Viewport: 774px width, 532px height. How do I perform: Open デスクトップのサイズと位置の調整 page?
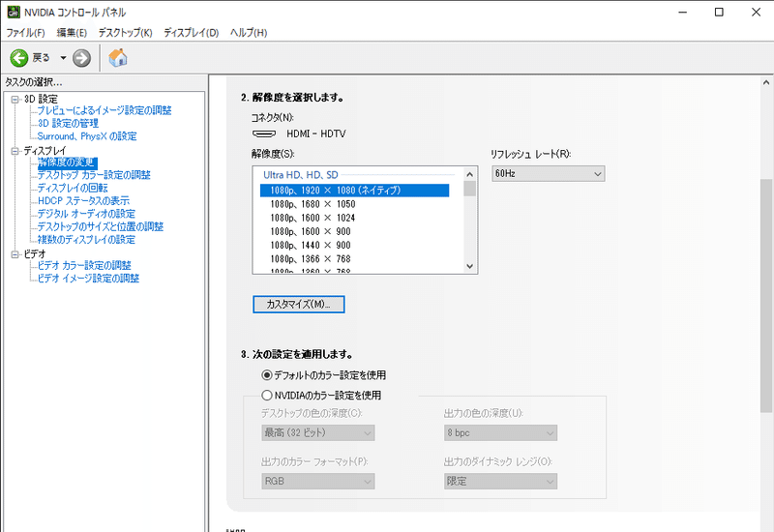(x=101, y=226)
